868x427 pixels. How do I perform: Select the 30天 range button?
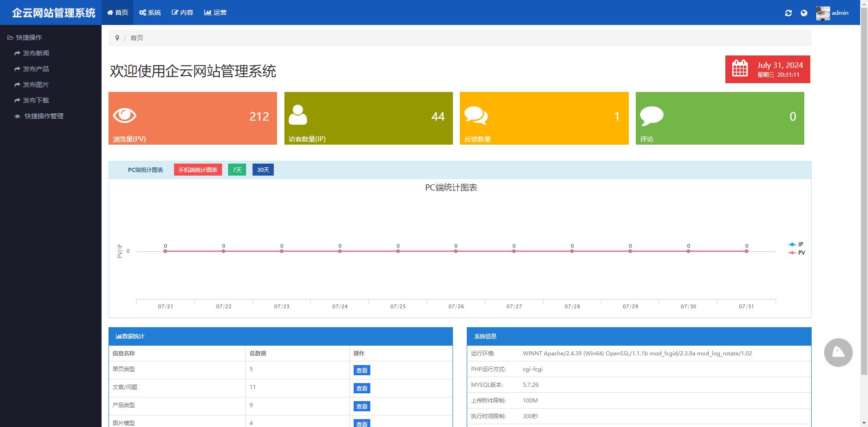263,170
